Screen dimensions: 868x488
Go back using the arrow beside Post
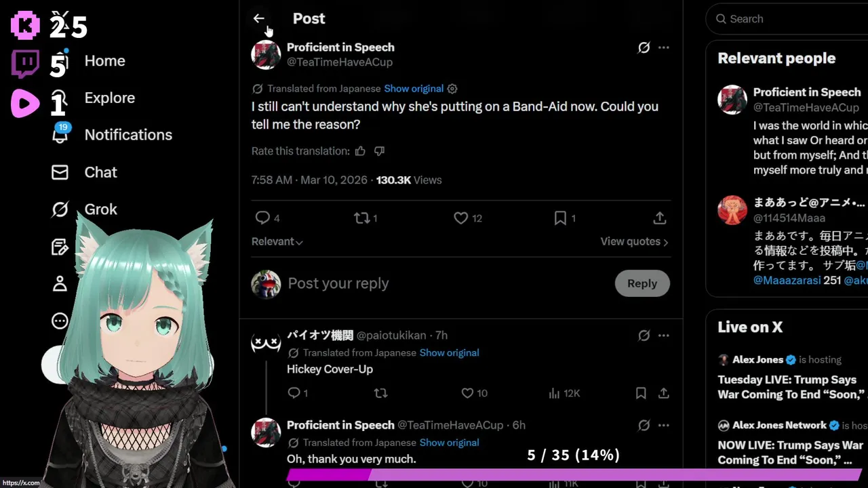(258, 18)
